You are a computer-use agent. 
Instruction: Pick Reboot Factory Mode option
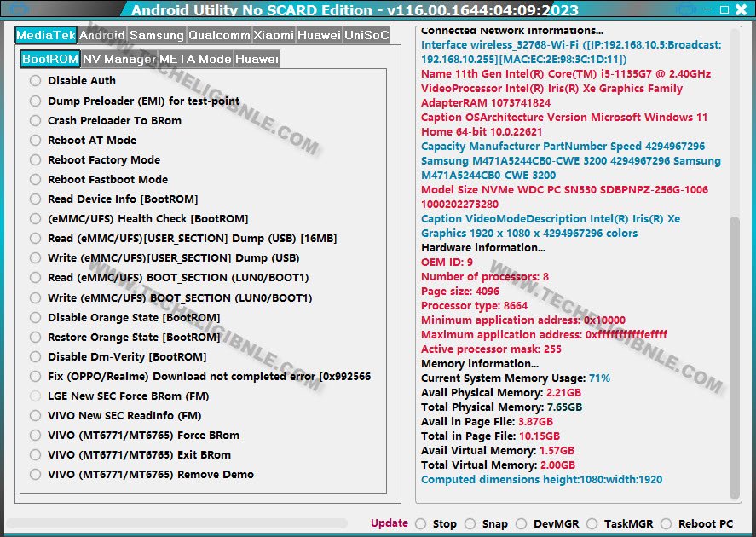pos(35,159)
